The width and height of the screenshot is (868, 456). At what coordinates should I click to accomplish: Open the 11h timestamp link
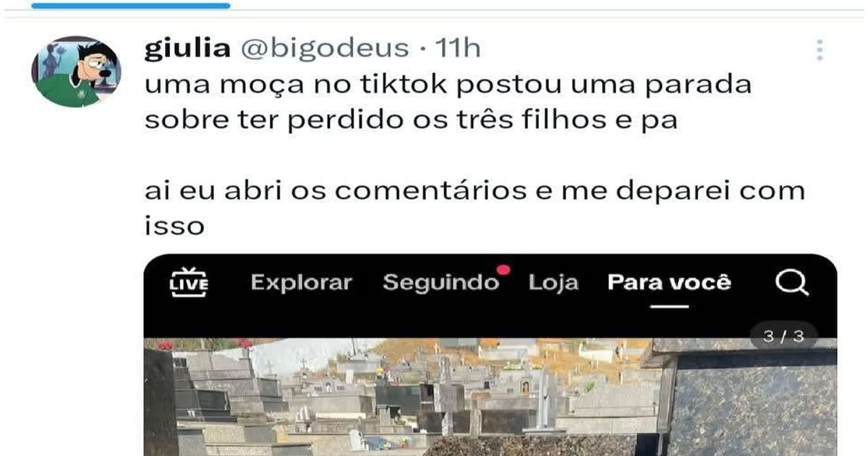tap(457, 48)
